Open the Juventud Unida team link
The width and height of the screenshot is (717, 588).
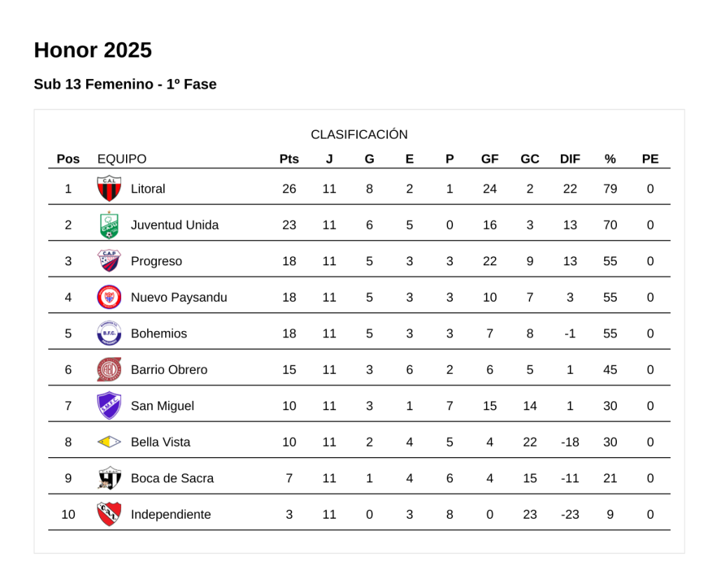[174, 225]
